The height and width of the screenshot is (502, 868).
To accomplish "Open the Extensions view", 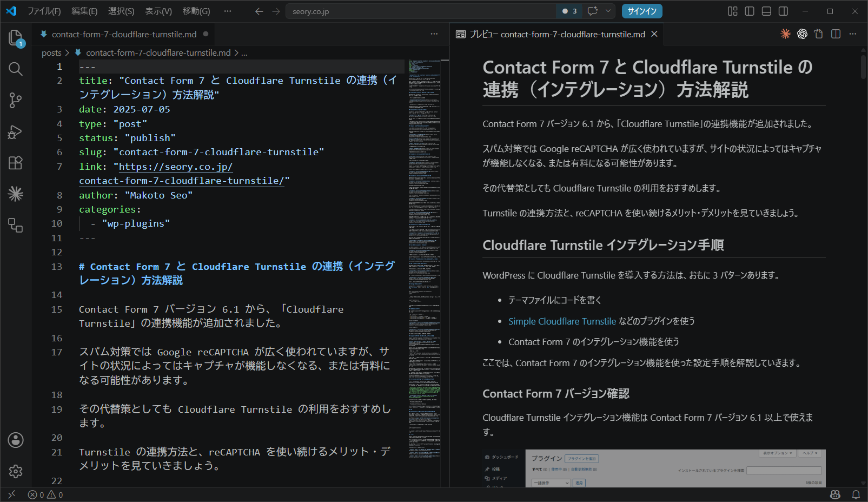I will coord(16,163).
